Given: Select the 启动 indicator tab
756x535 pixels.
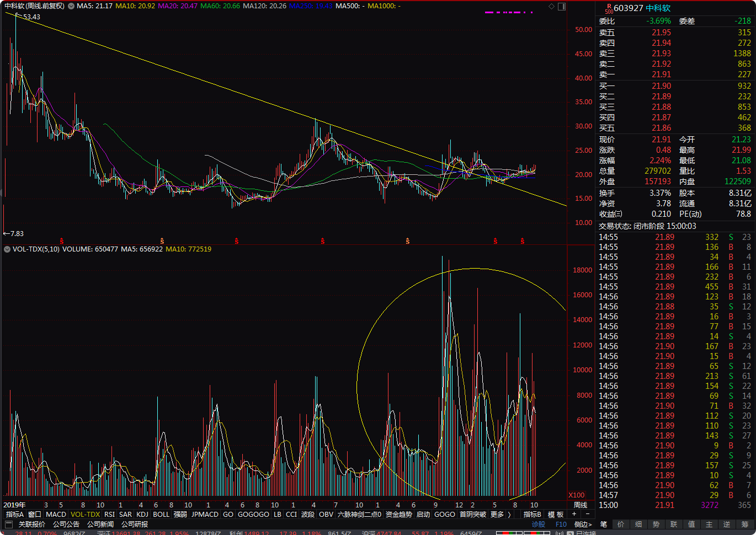Looking at the screenshot, I should (423, 514).
